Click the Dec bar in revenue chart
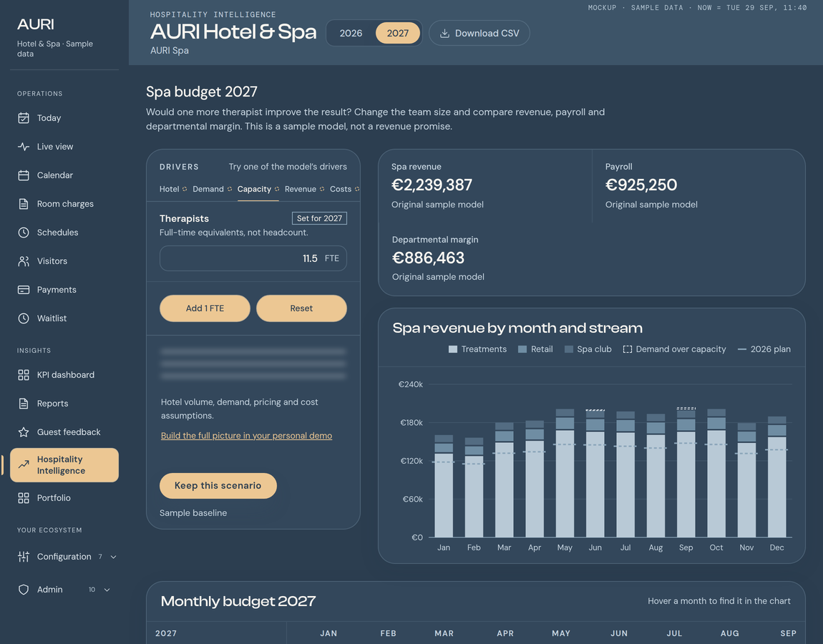823x644 pixels. tap(776, 477)
